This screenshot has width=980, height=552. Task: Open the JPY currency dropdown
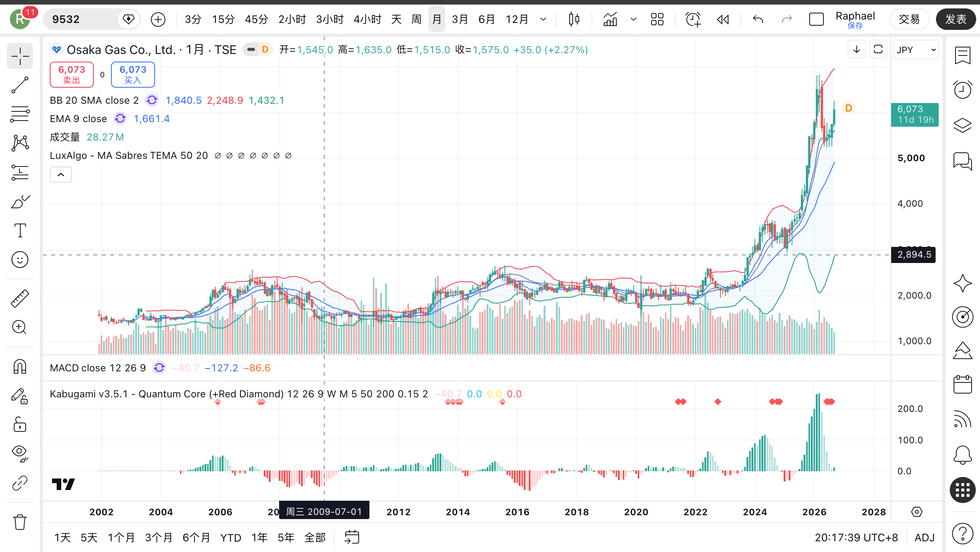916,50
